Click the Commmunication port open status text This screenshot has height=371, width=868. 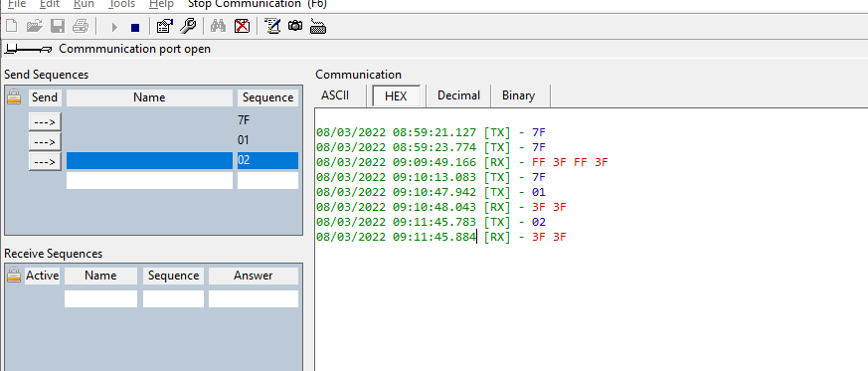pos(134,50)
